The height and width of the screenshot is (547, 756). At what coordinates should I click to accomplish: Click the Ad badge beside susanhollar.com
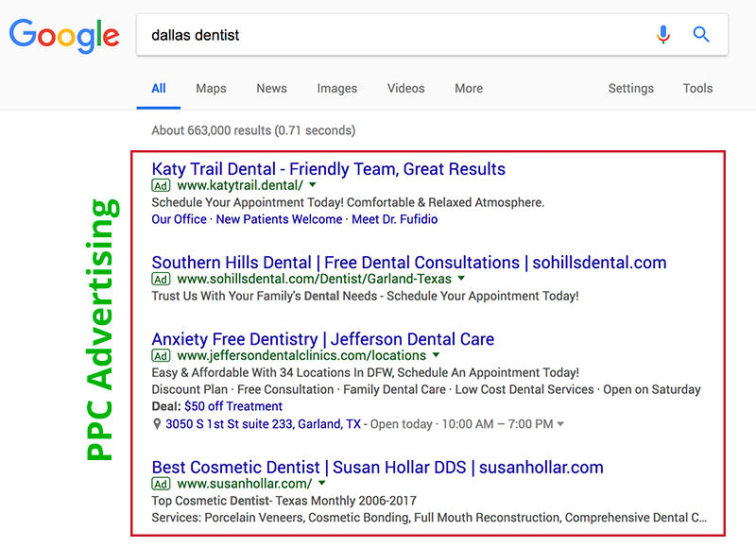(161, 484)
